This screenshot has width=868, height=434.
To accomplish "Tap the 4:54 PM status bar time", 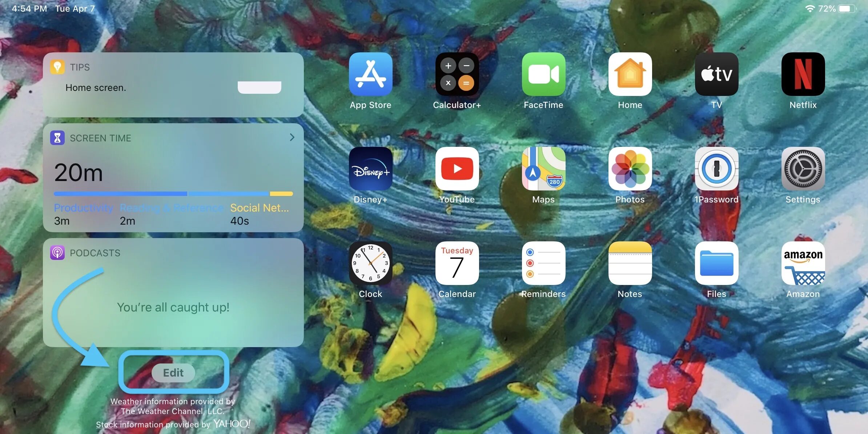I will [x=29, y=8].
